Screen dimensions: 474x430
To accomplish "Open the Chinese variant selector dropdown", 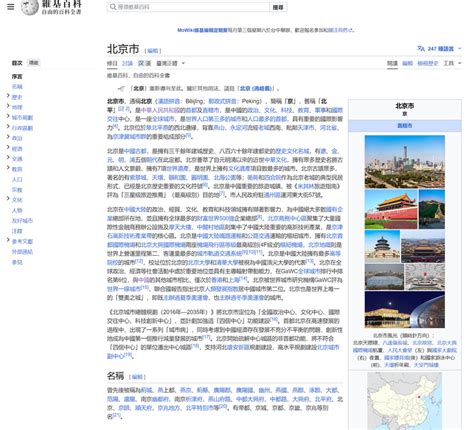I will pos(171,63).
